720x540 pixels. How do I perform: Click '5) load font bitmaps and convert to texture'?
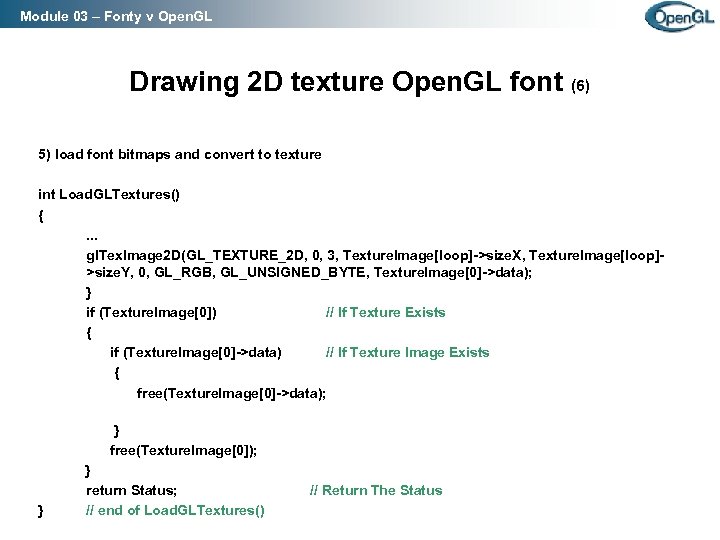tap(180, 154)
